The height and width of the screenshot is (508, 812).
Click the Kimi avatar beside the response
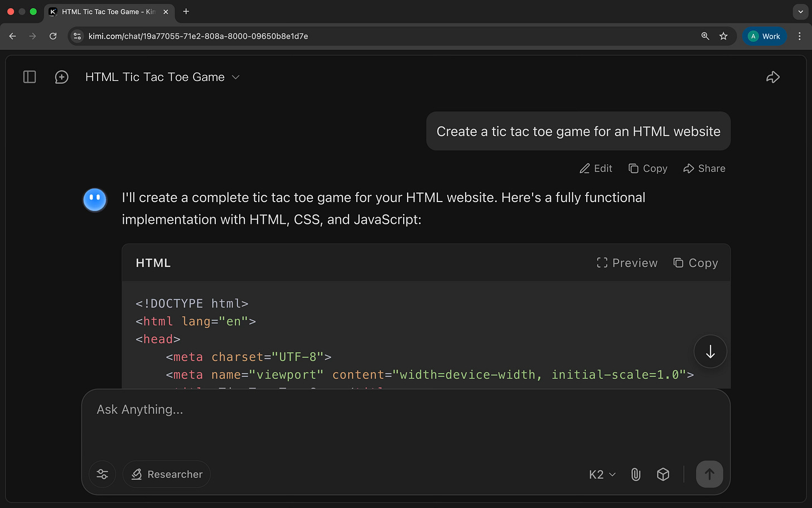pyautogui.click(x=95, y=199)
